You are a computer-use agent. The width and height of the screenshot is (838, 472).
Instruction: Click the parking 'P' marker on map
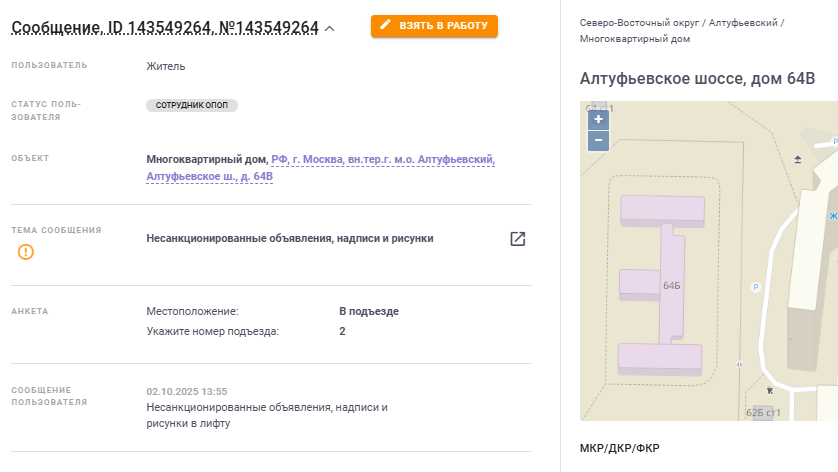point(756,287)
